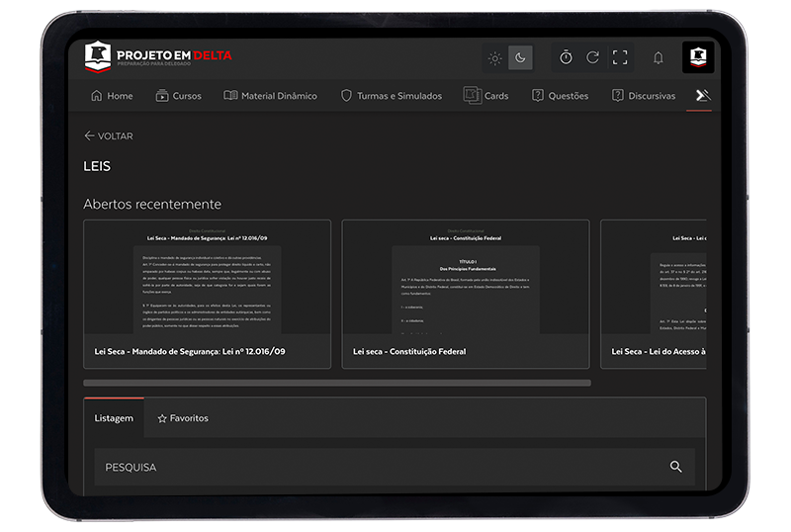
Task: Open notifications bell icon
Action: 659,58
